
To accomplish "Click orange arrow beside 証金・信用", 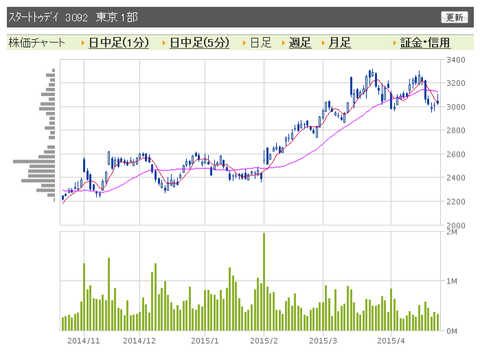I will click(395, 43).
